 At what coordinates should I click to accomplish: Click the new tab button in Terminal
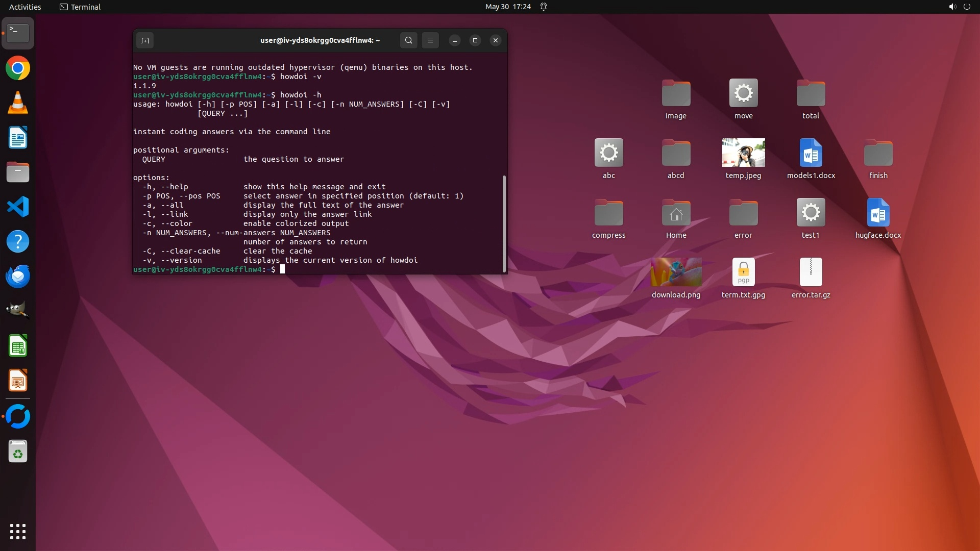pyautogui.click(x=145, y=40)
